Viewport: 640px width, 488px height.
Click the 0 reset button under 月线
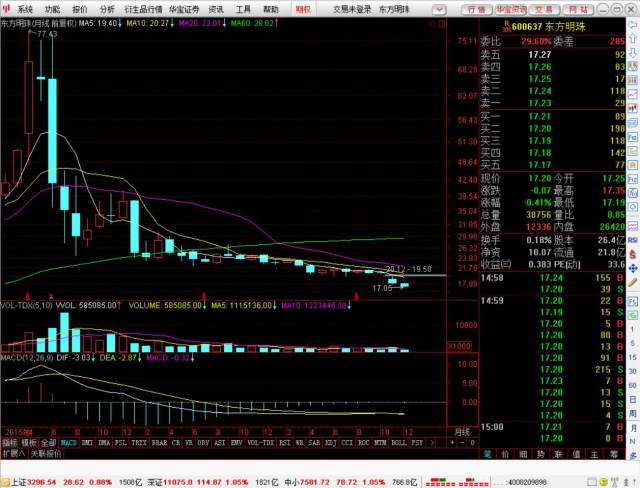472,443
